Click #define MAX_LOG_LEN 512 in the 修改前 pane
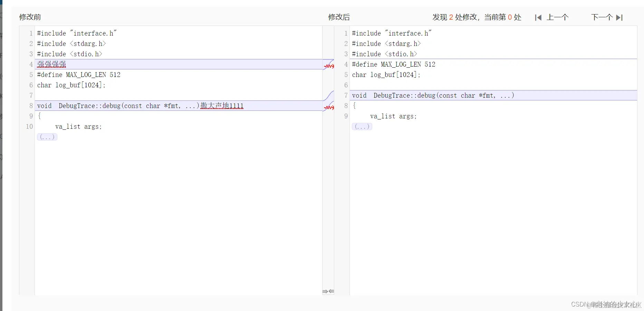The width and height of the screenshot is (644, 311). (79, 75)
